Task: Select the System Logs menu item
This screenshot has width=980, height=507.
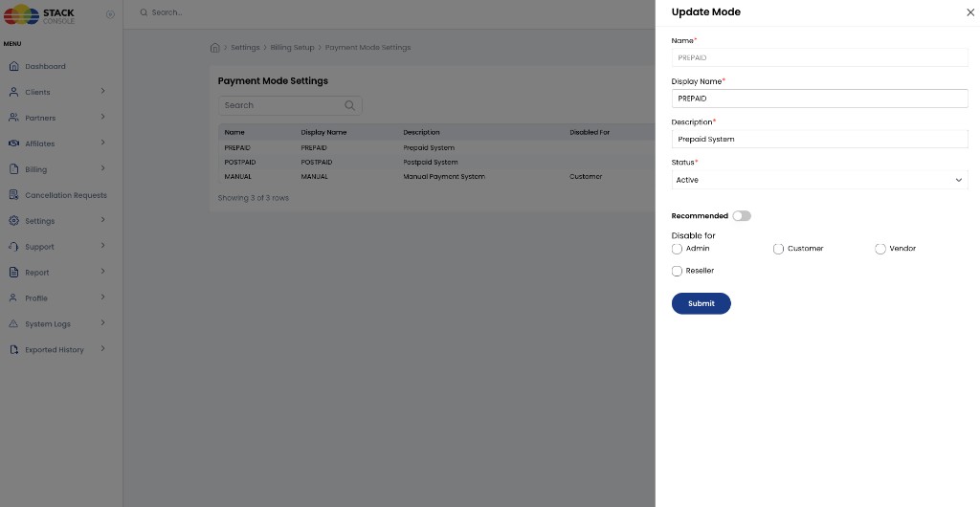Action: 48,324
